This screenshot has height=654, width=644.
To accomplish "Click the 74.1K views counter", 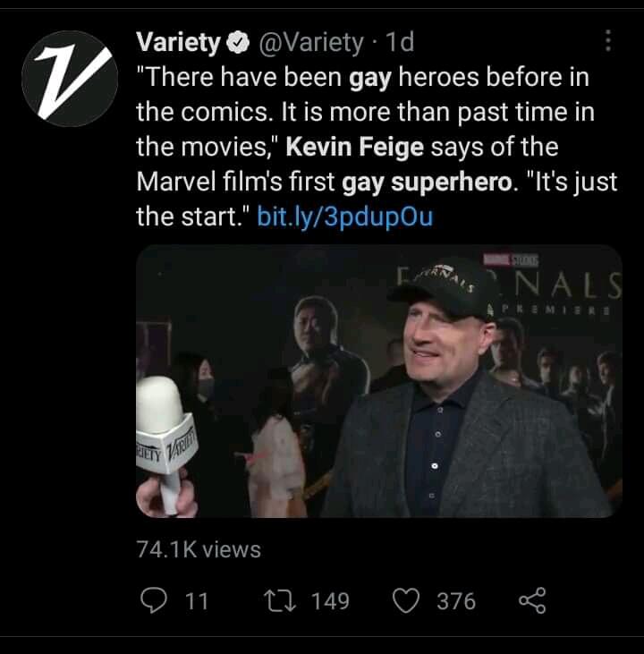I will point(199,548).
